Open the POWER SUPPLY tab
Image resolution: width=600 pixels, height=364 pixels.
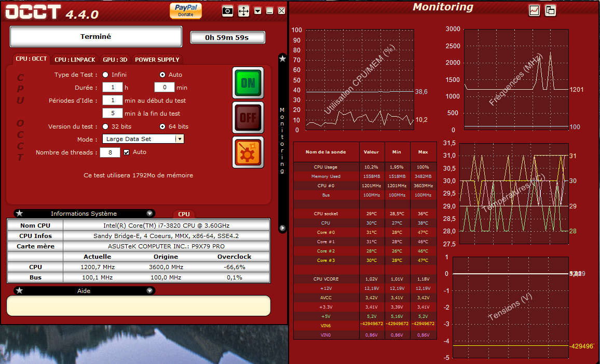point(157,60)
